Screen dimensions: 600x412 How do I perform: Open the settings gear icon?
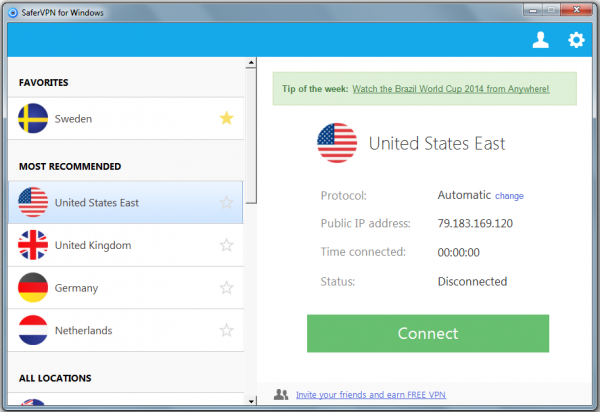[x=576, y=40]
